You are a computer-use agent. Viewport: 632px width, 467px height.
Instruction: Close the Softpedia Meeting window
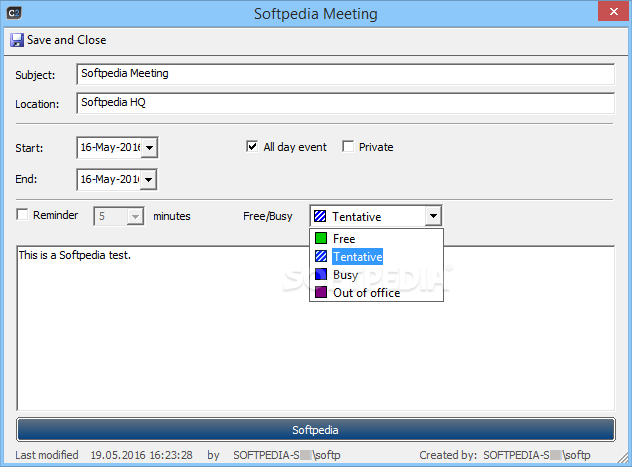[x=613, y=11]
